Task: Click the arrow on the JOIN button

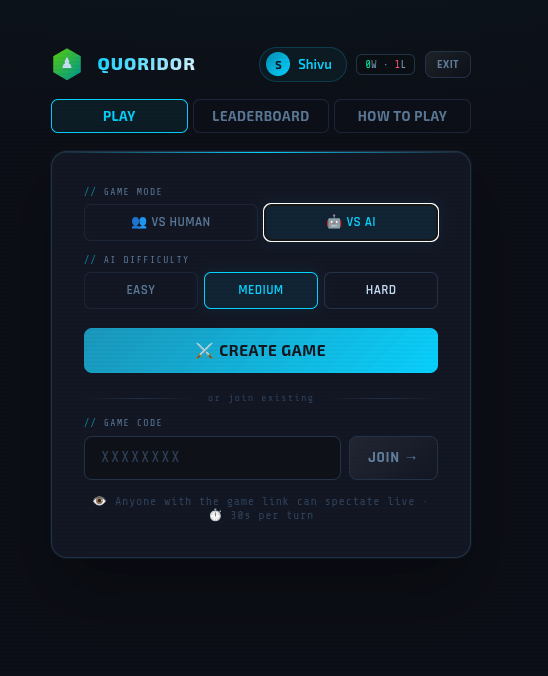Action: pos(411,457)
